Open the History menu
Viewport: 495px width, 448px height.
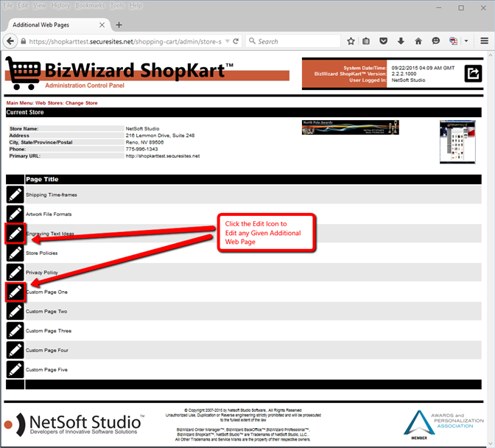(x=60, y=6)
